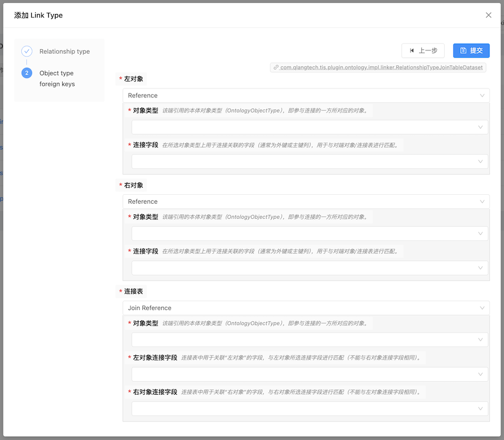Select the Relationship type step checkmark
The width and height of the screenshot is (504, 440).
coord(27,51)
